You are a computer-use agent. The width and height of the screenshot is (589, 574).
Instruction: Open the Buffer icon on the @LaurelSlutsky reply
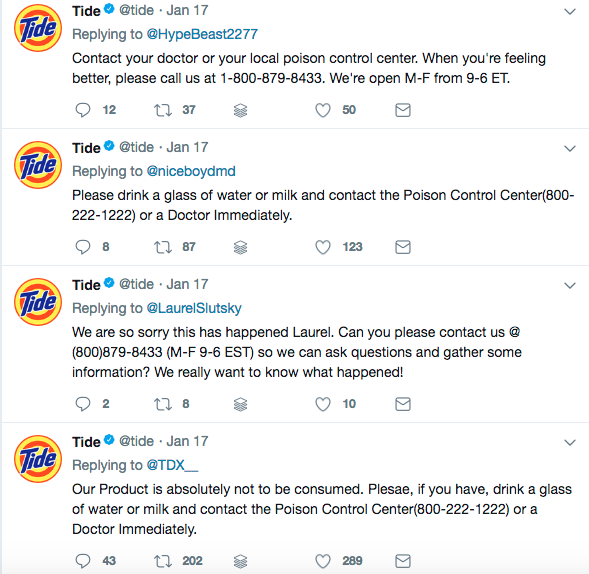pos(240,404)
